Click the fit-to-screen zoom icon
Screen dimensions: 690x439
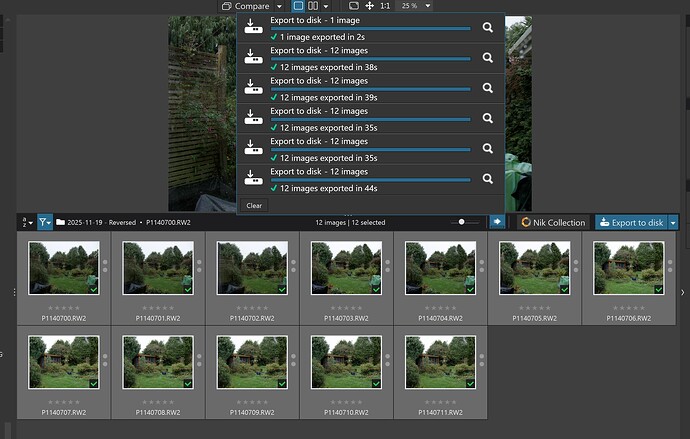coord(352,6)
